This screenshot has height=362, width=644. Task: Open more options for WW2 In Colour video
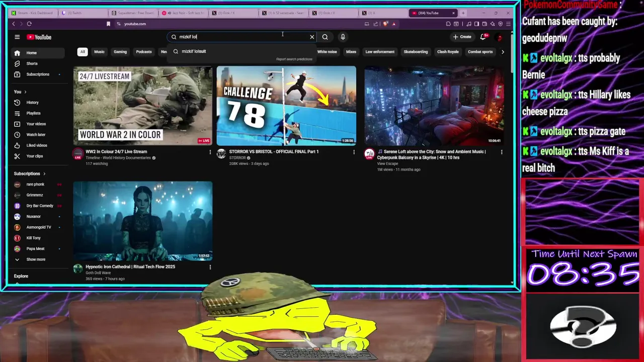210,152
